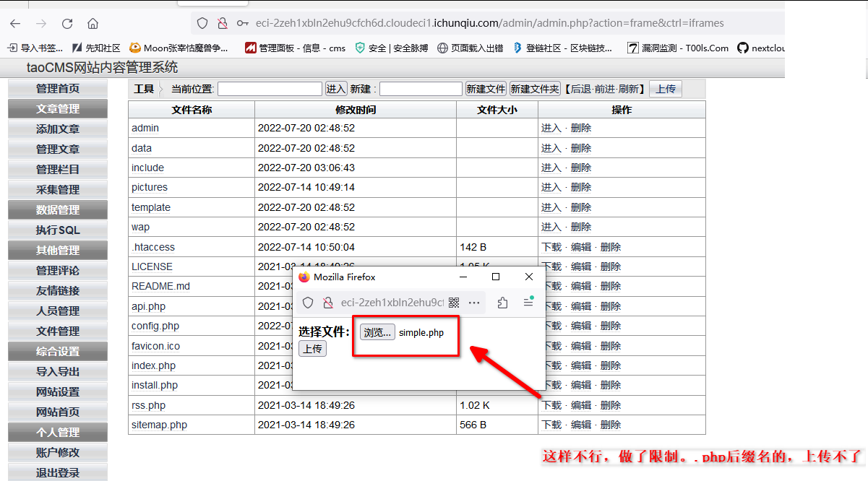Select 执行SQL in the sidebar menu
Image resolution: width=868 pixels, height=481 pixels.
point(58,230)
